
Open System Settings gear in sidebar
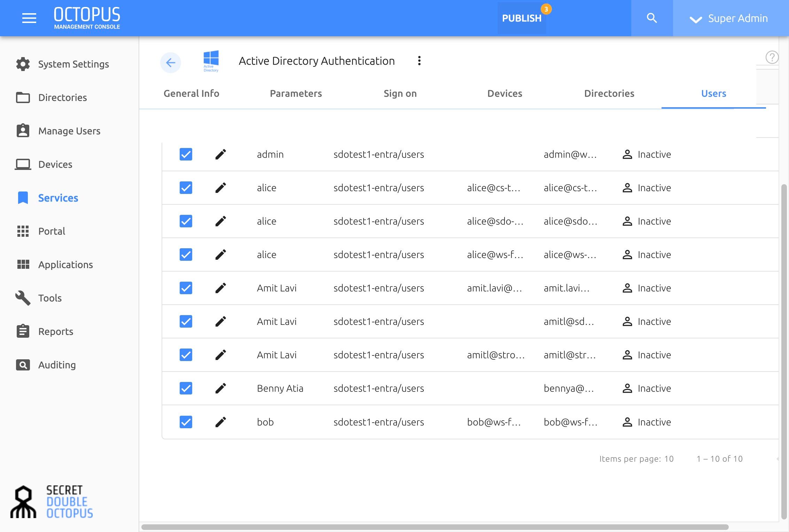[23, 64]
